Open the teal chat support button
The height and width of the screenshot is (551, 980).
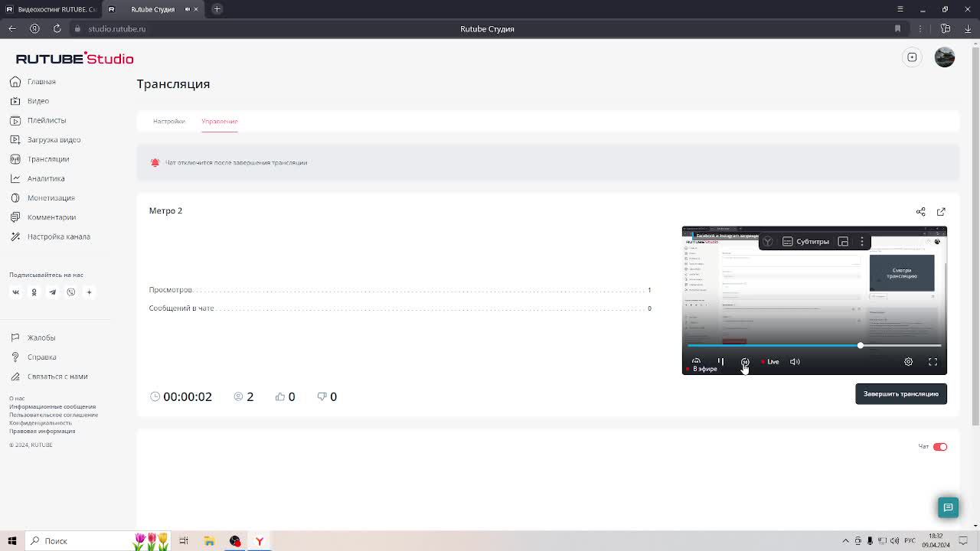coord(948,507)
